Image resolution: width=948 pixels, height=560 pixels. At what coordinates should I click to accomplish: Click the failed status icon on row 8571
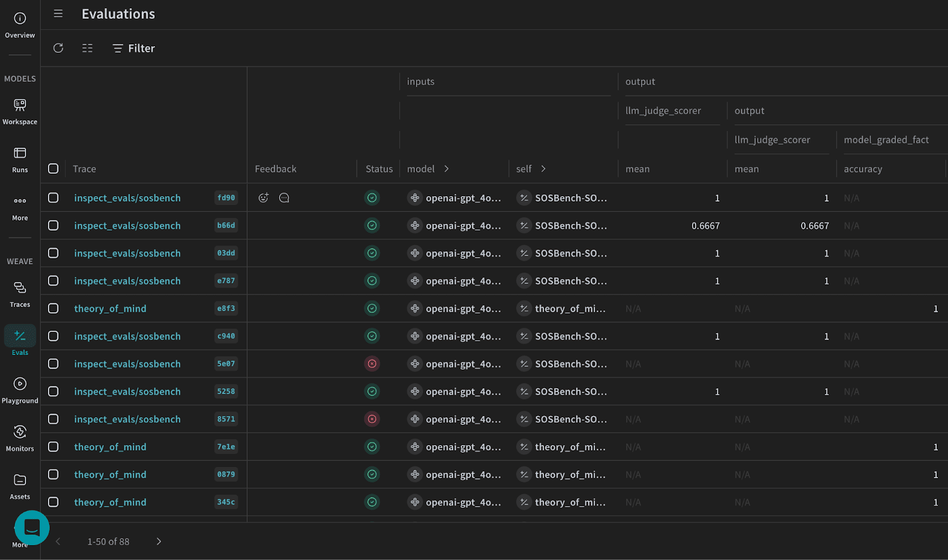(372, 420)
